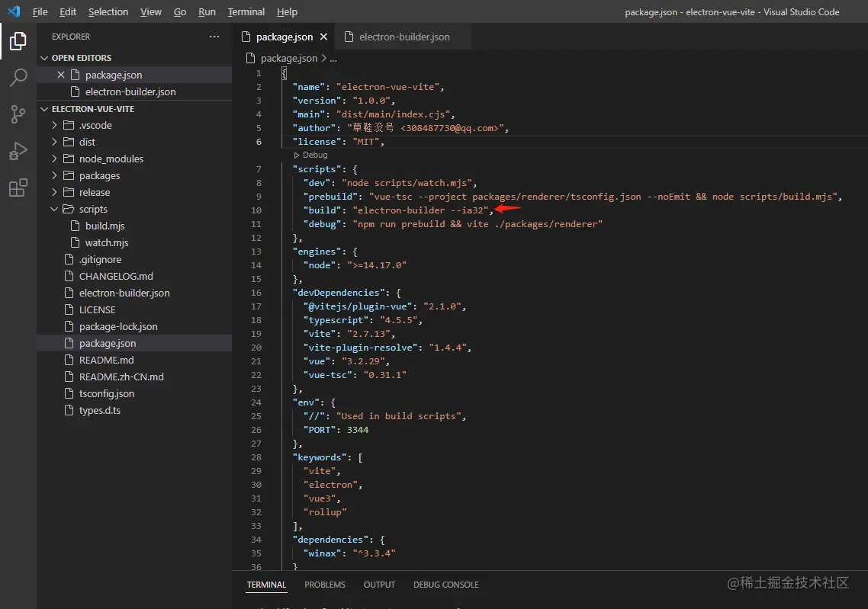This screenshot has height=609, width=868.
Task: Click line number 10 in gutter
Action: pyautogui.click(x=256, y=210)
